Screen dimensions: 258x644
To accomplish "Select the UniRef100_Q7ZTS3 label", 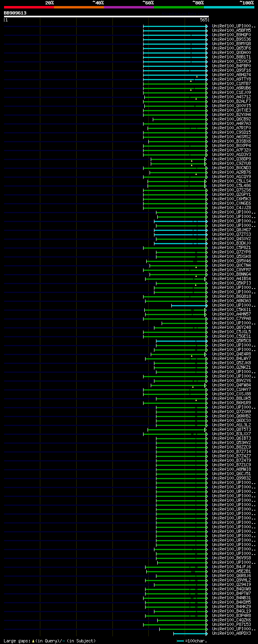I will (231, 235).
